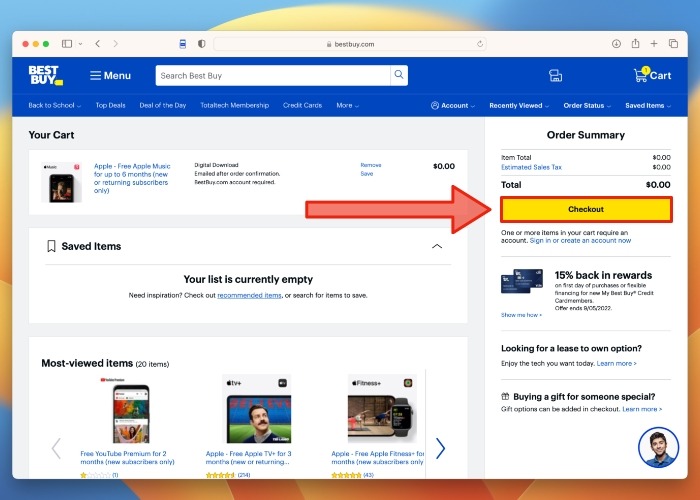Screen dimensions: 700x500
Task: Go to Totaltech Membership
Action: [234, 105]
